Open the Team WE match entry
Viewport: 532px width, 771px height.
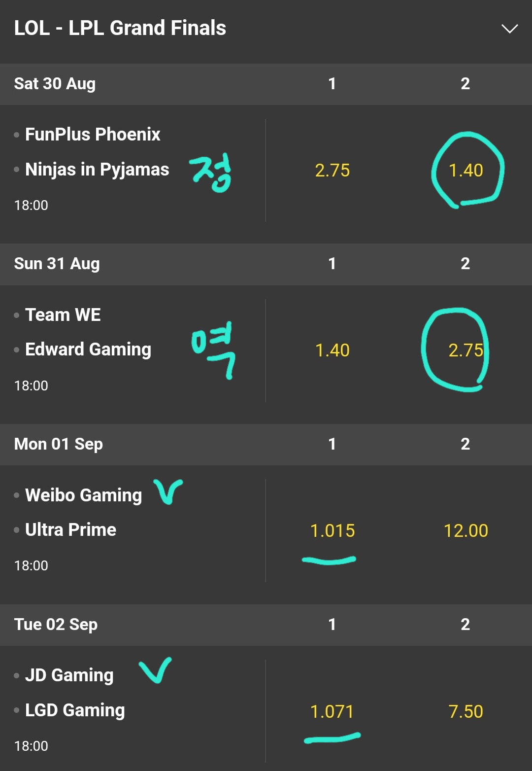(x=63, y=315)
